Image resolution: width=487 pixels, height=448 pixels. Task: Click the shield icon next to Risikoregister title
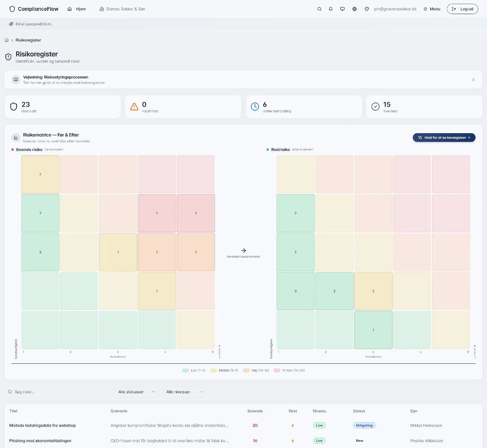(x=8, y=57)
